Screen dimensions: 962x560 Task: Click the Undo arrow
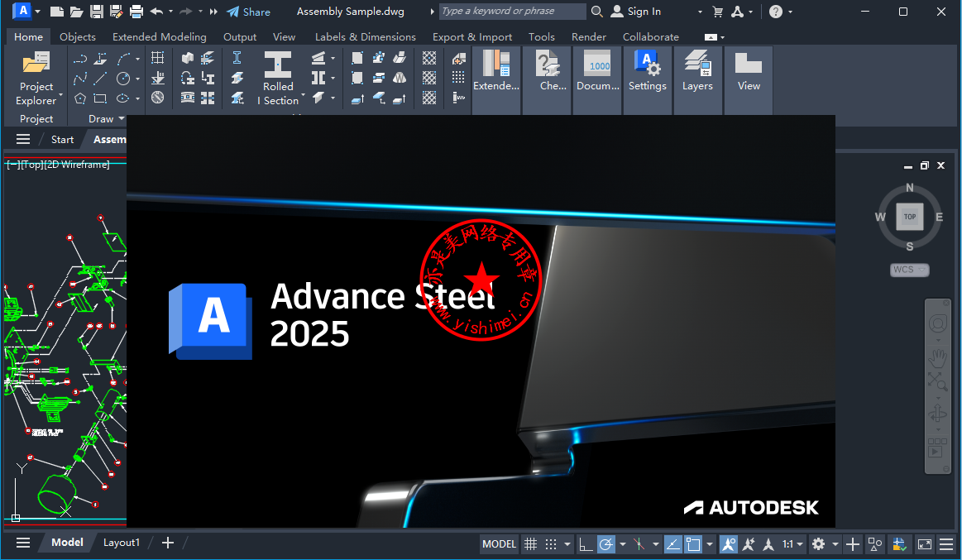(x=156, y=11)
